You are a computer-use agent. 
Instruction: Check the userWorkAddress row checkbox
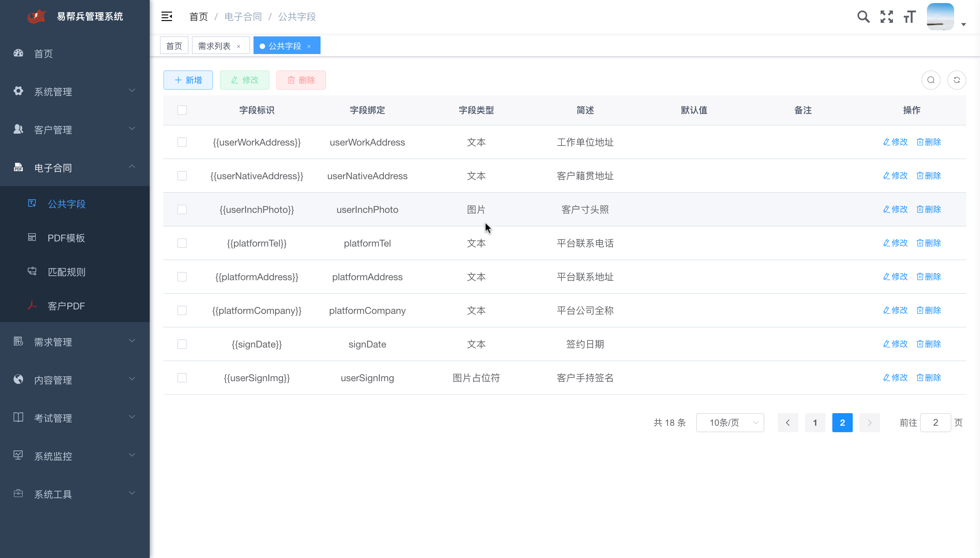pos(182,142)
